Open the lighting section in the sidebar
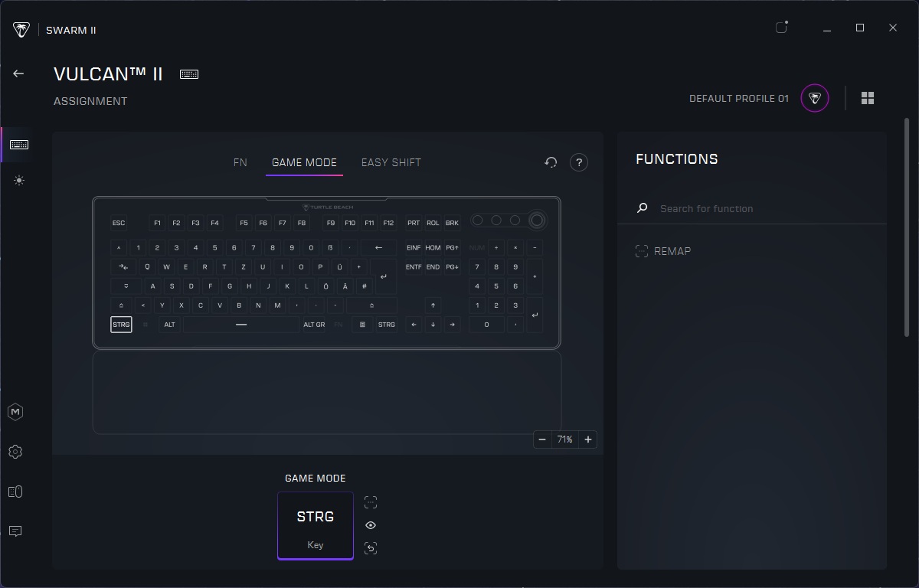919x588 pixels. coord(19,181)
